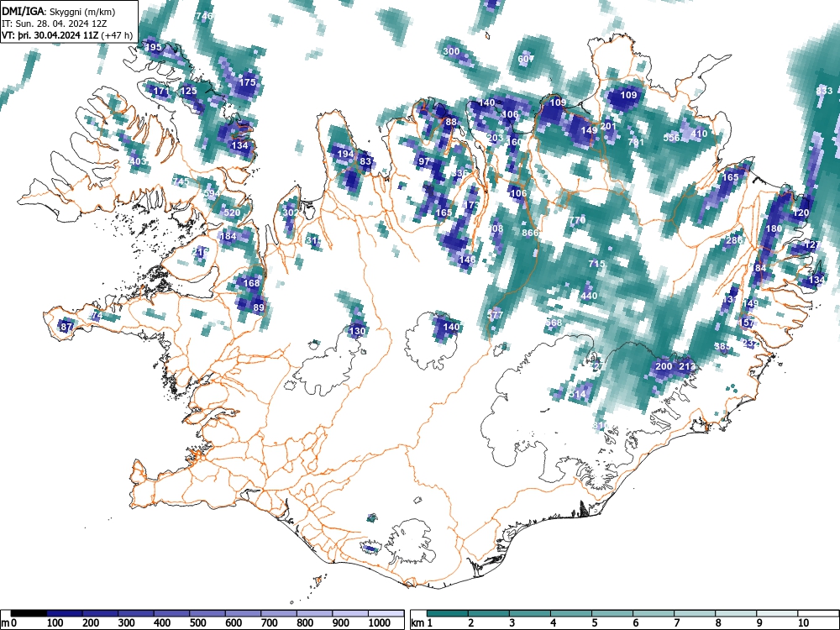Click the visibility value '833' on the map
The width and height of the screenshot is (840, 630).
tap(824, 91)
